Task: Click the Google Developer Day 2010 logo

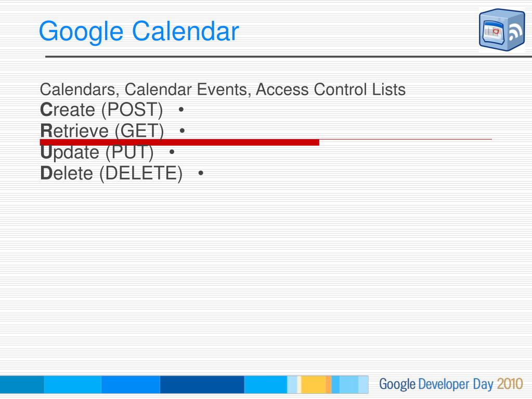Action: (x=451, y=384)
